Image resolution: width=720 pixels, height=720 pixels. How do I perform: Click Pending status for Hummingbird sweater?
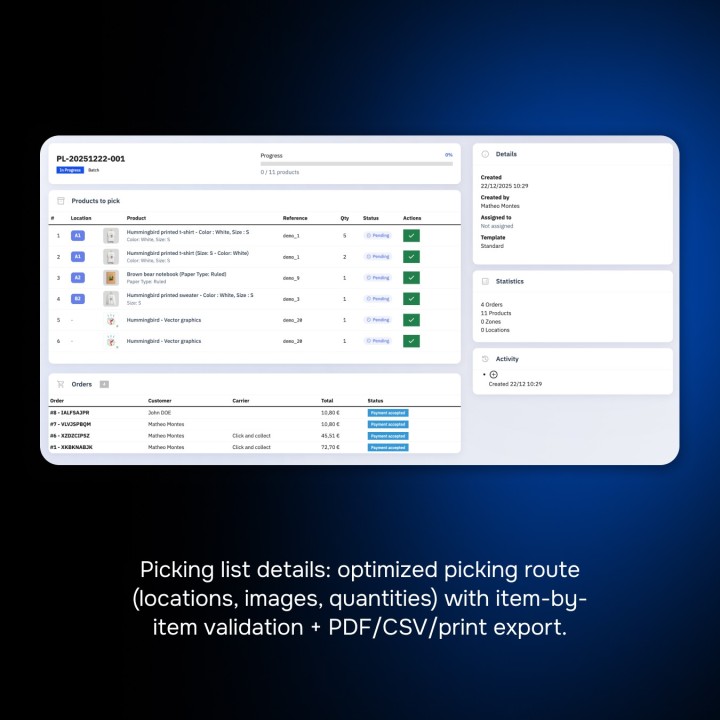click(378, 299)
